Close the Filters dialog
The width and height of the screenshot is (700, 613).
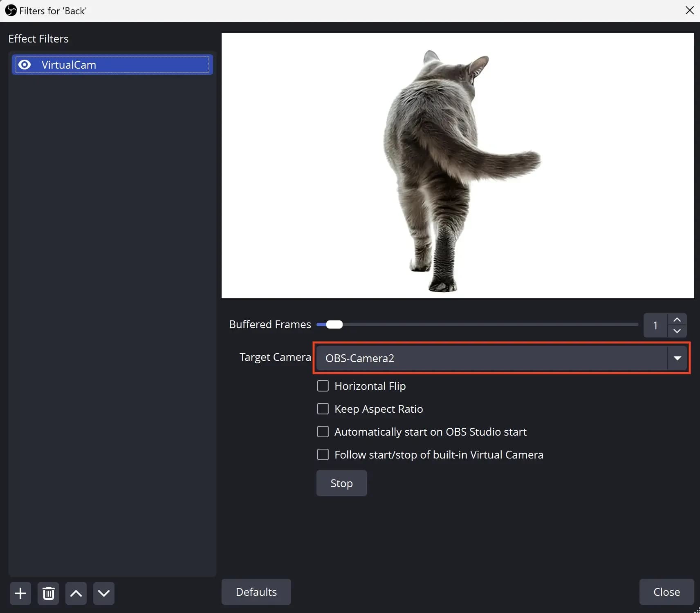point(666,591)
